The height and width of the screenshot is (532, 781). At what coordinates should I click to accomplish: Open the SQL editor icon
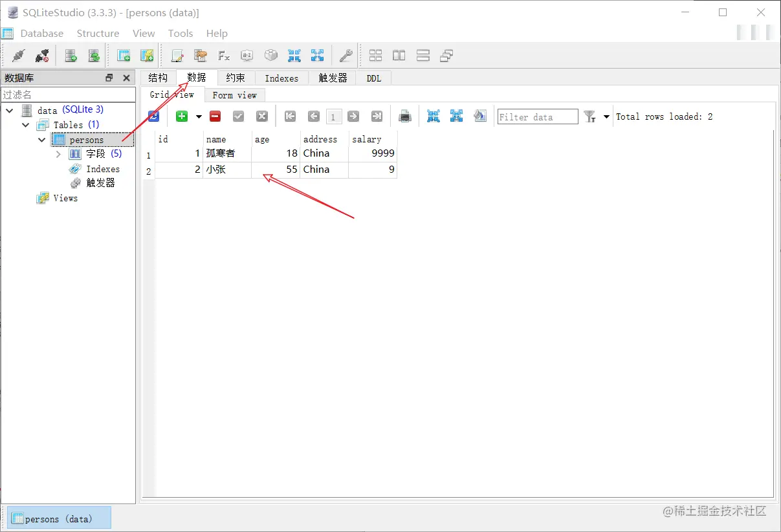[x=177, y=56]
